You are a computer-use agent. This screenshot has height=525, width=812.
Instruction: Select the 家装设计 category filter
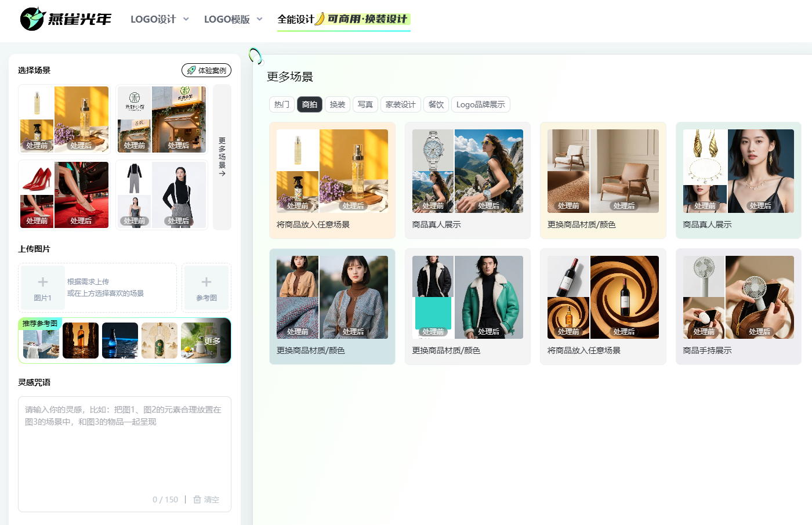401,104
